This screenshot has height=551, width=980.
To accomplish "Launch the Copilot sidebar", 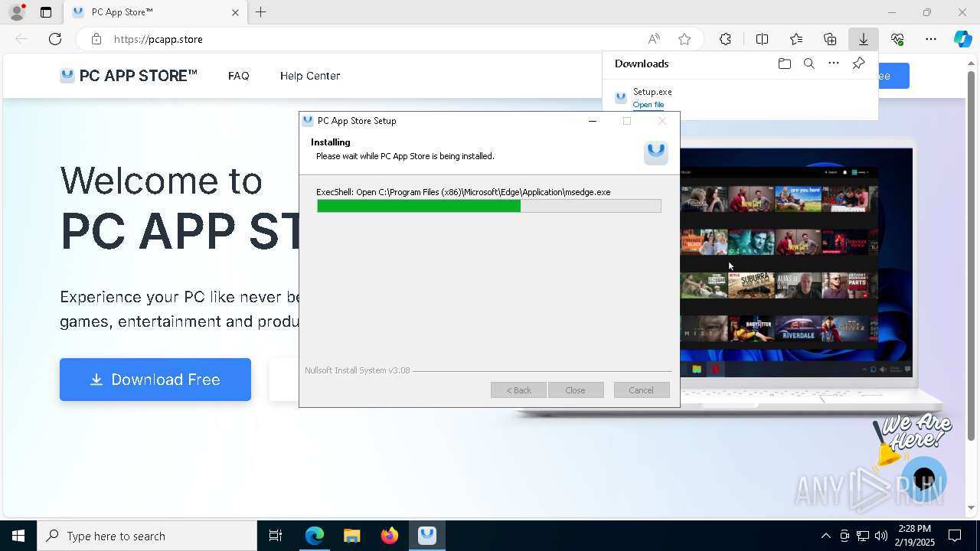I will click(x=963, y=39).
